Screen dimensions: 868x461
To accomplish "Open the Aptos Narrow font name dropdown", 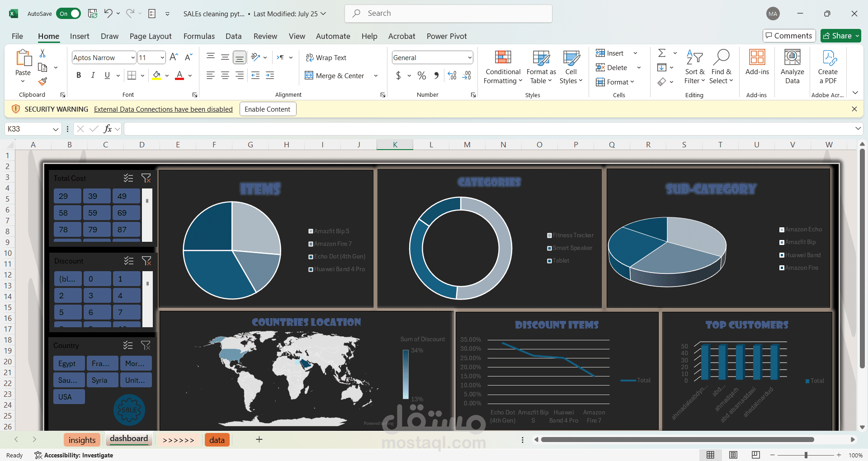I will click(x=133, y=57).
